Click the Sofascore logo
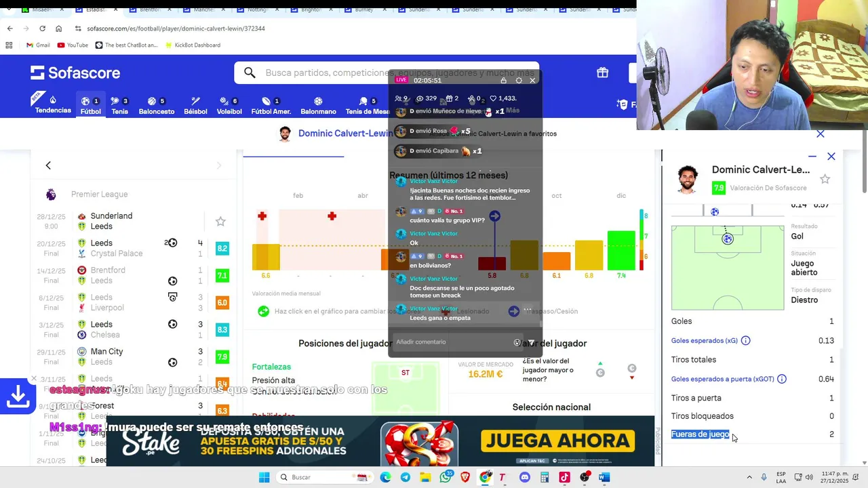The image size is (868, 488). pyautogui.click(x=75, y=73)
